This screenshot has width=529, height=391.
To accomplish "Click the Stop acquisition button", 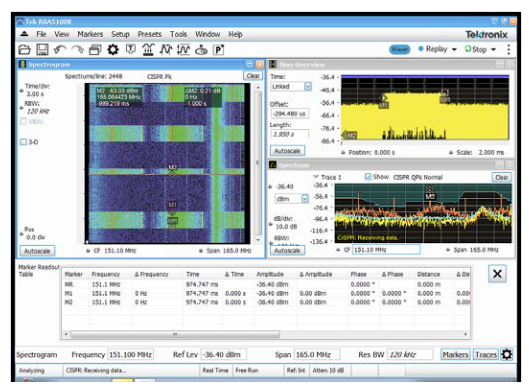I will pos(475,49).
